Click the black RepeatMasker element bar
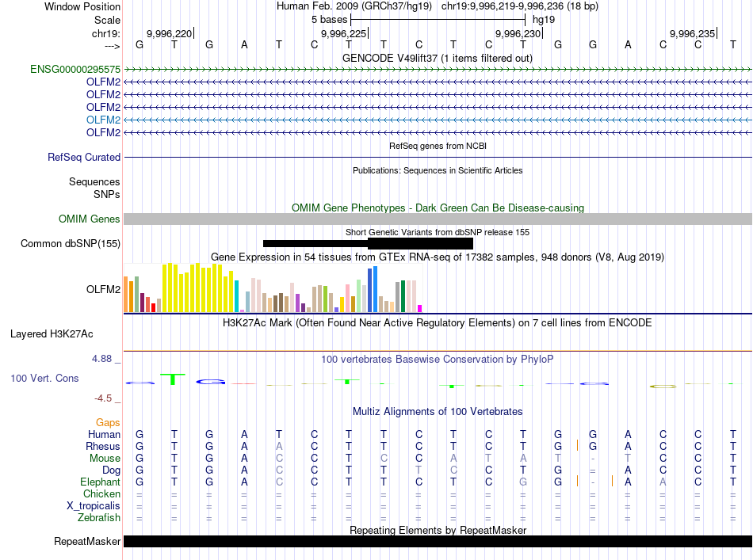 click(x=438, y=541)
